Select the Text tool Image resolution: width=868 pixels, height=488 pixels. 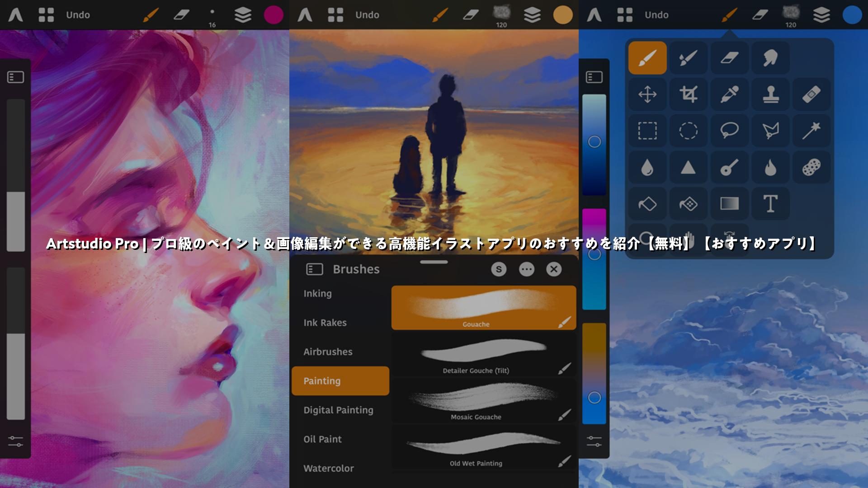coord(770,204)
